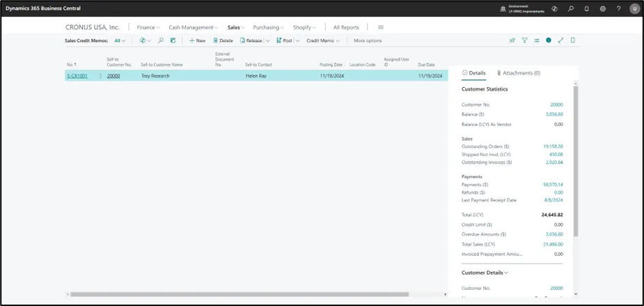Open All Reports
Image resolution: width=644 pixels, height=306 pixels.
[x=346, y=27]
